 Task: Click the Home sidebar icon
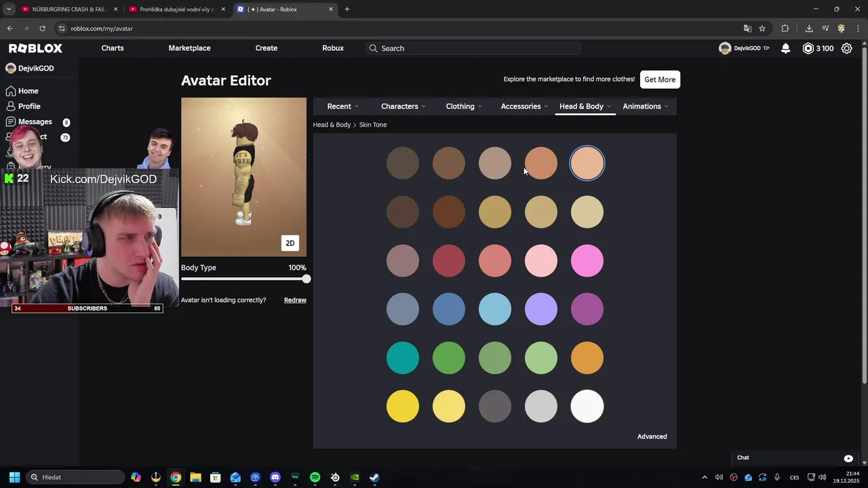click(11, 91)
